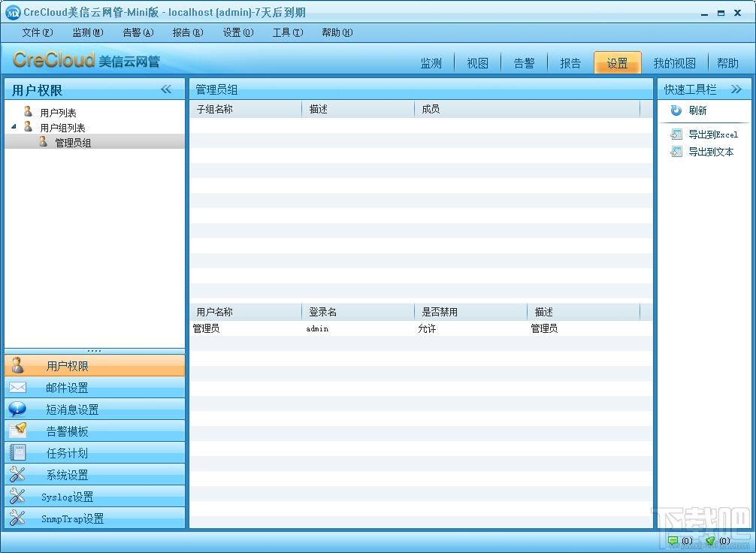Open the 监测(M) menu

pyautogui.click(x=88, y=32)
